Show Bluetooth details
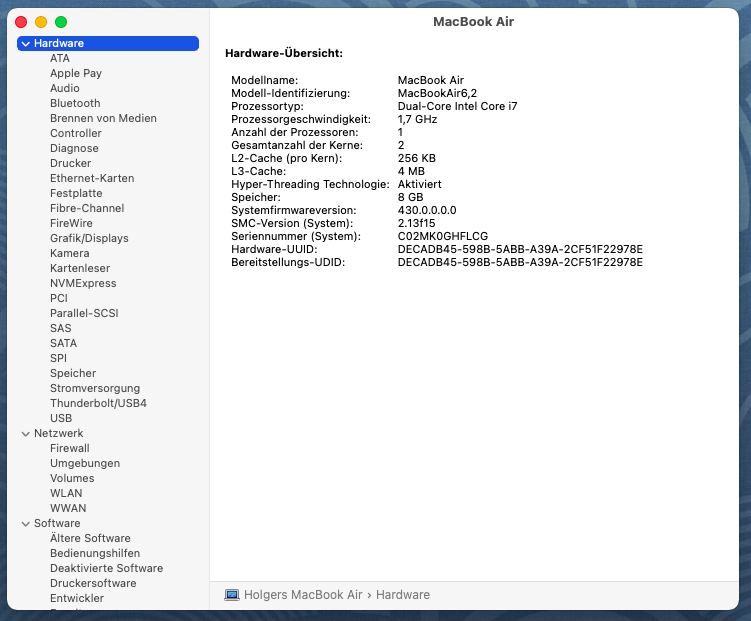The image size is (751, 621). (75, 103)
